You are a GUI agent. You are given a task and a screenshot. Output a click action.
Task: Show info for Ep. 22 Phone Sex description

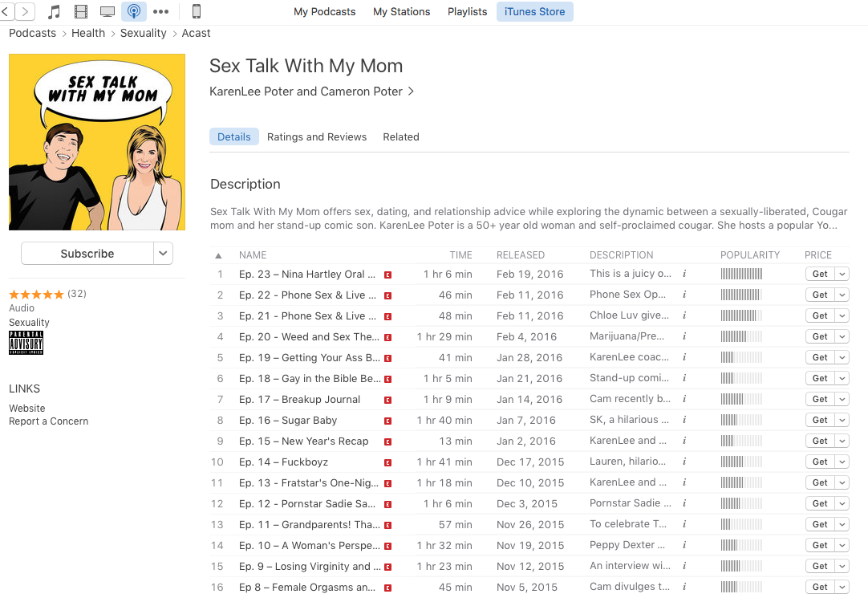pos(684,295)
